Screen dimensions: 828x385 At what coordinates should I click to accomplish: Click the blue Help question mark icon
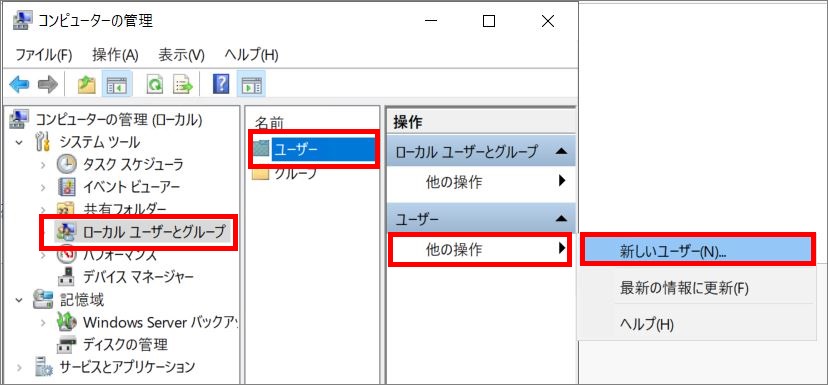(x=221, y=84)
